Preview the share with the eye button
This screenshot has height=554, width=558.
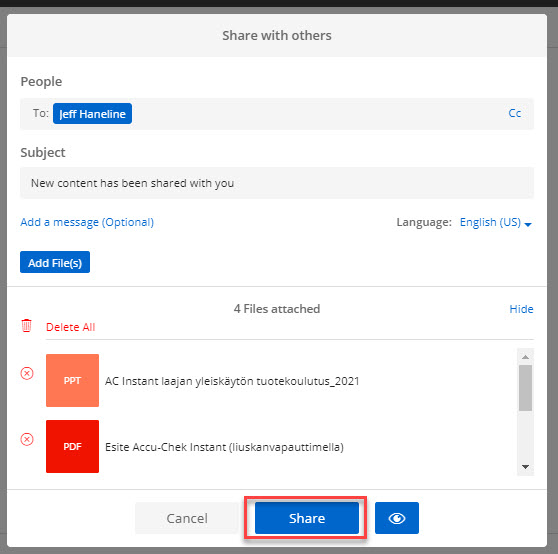(397, 518)
